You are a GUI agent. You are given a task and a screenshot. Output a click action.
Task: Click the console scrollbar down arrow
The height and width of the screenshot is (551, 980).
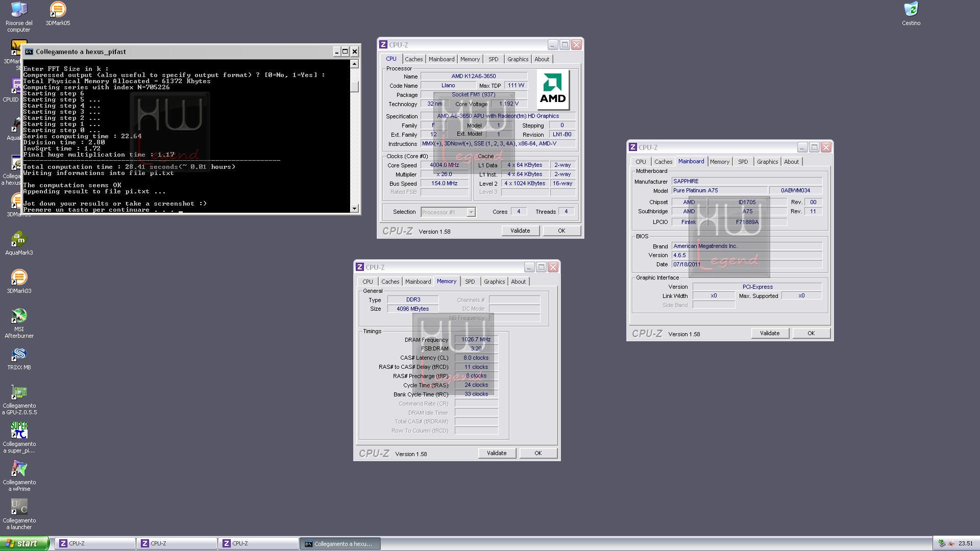tap(354, 208)
